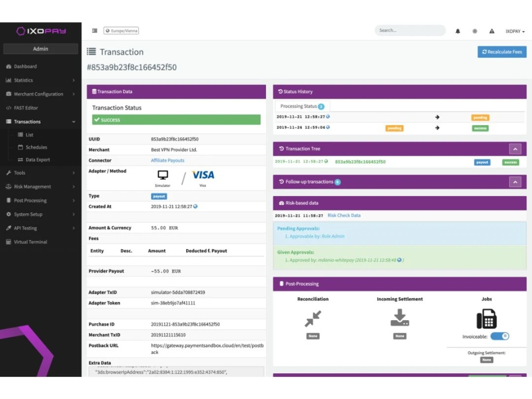Click the Merchant TxID value 20191121115610

click(168, 335)
